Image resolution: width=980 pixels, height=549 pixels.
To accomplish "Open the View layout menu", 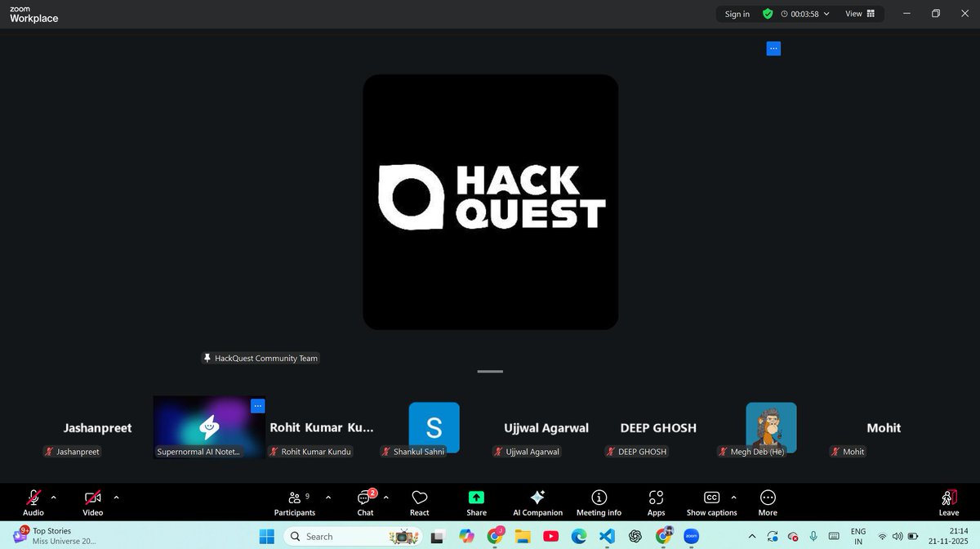I will coord(860,14).
